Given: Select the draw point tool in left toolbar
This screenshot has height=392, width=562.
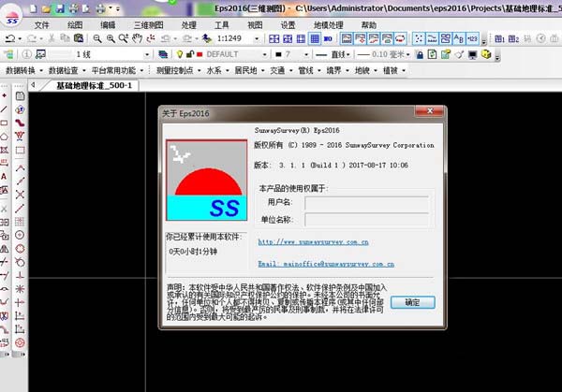Looking at the screenshot, I should point(4,95).
